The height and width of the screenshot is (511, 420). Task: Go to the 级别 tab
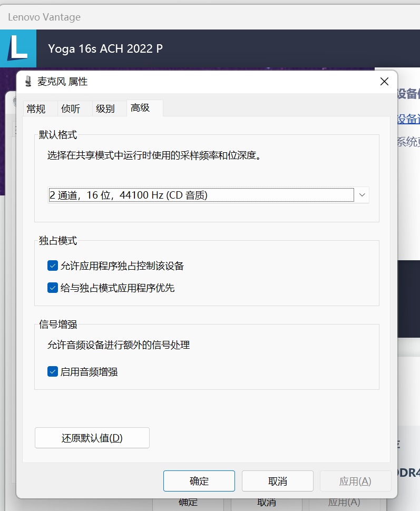(x=105, y=109)
